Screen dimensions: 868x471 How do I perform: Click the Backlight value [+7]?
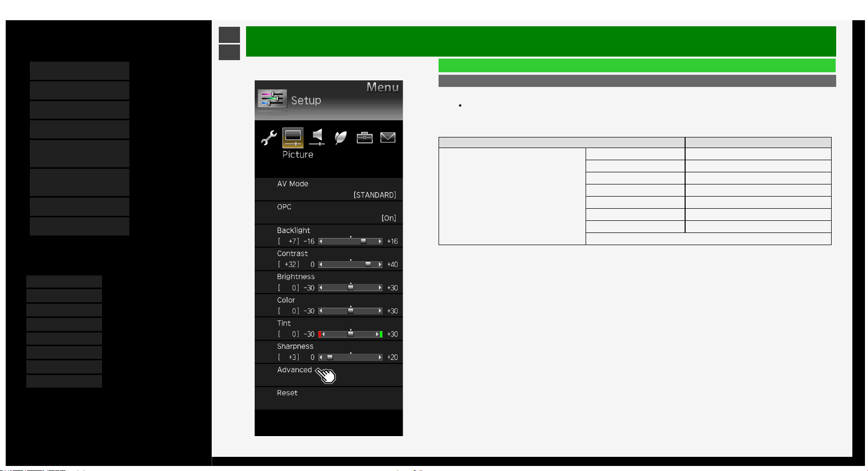coord(288,242)
